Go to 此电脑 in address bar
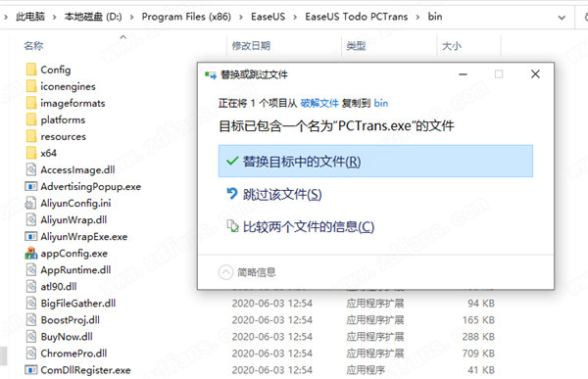The image size is (588, 379). tap(30, 17)
